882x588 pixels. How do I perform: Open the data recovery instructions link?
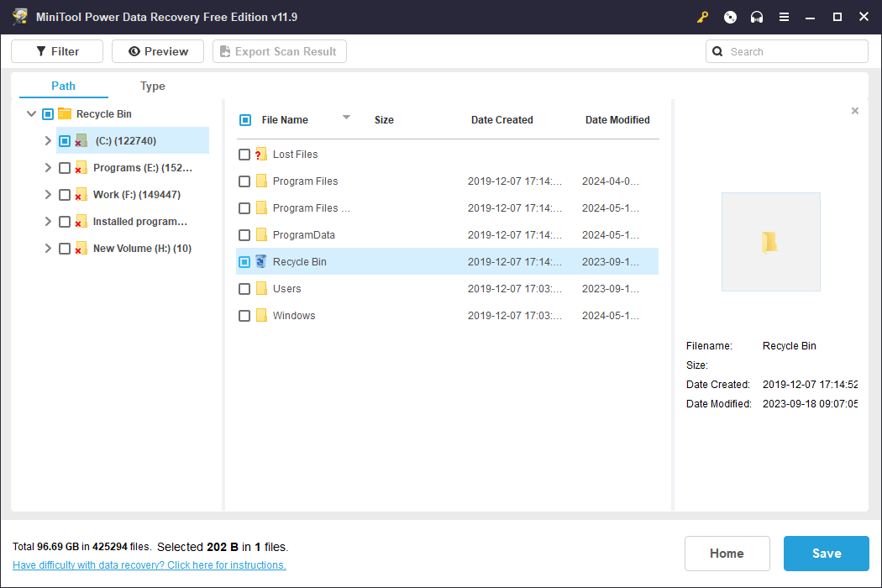coord(149,565)
